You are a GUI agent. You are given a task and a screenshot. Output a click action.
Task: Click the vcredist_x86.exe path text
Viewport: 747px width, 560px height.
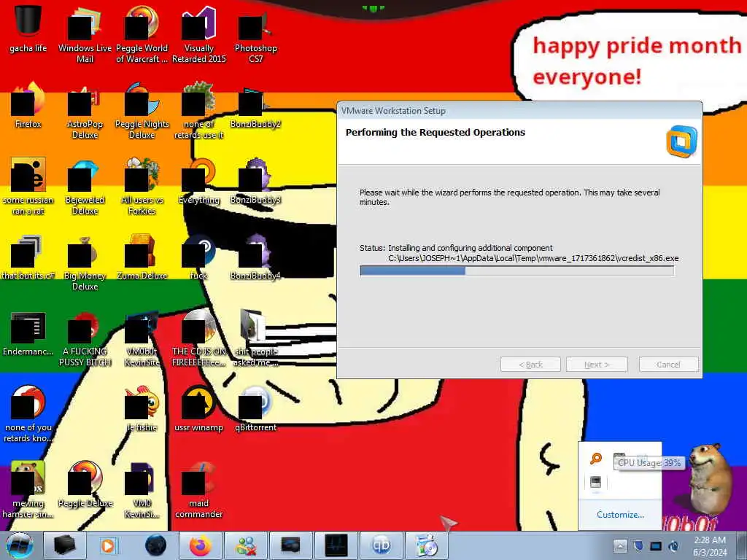coord(533,258)
